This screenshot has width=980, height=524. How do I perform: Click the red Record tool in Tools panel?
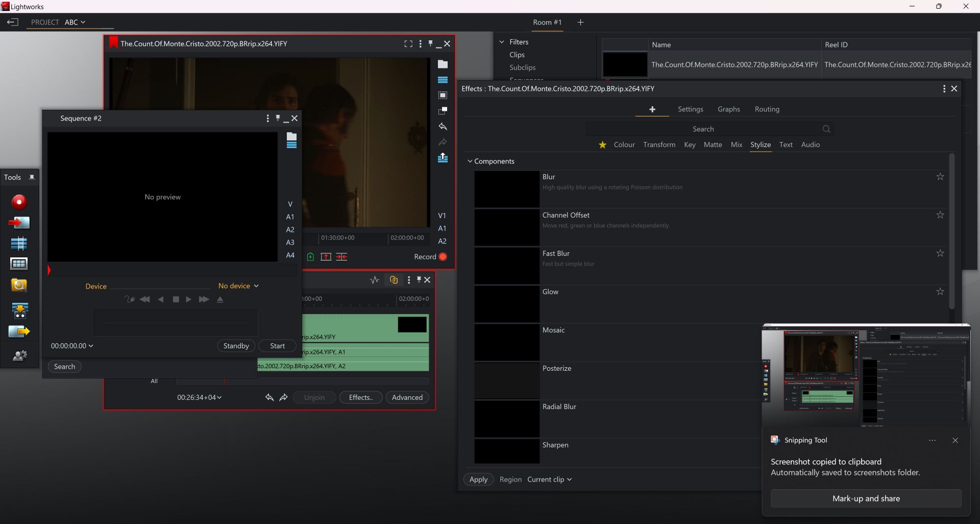click(x=19, y=202)
